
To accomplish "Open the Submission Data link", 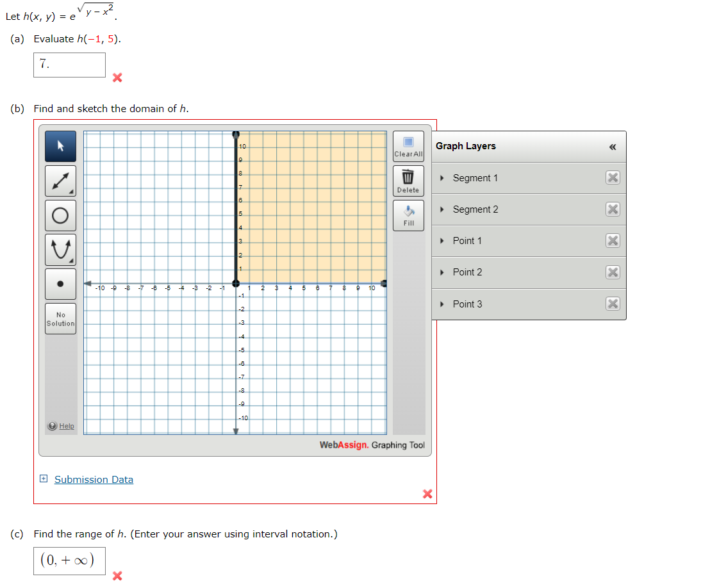I will (94, 479).
